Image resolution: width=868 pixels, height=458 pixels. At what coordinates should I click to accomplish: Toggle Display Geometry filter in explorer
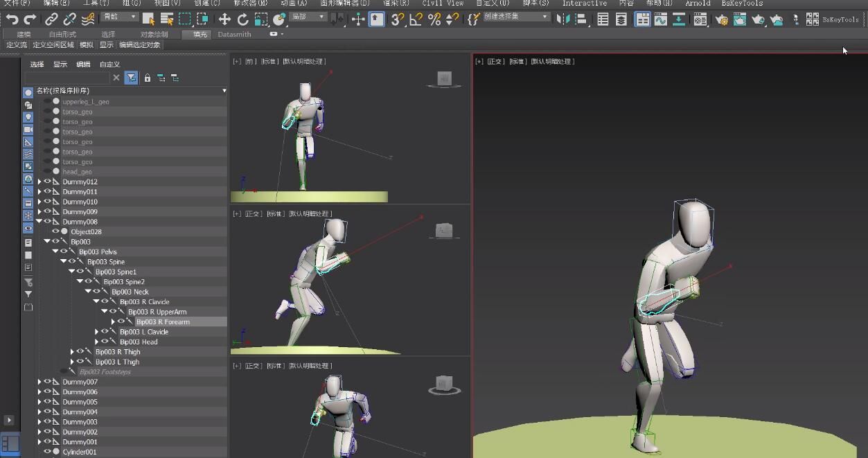click(28, 92)
